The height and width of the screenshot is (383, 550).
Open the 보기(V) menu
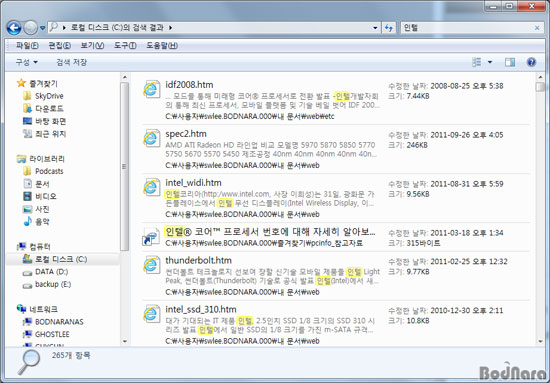click(x=92, y=46)
